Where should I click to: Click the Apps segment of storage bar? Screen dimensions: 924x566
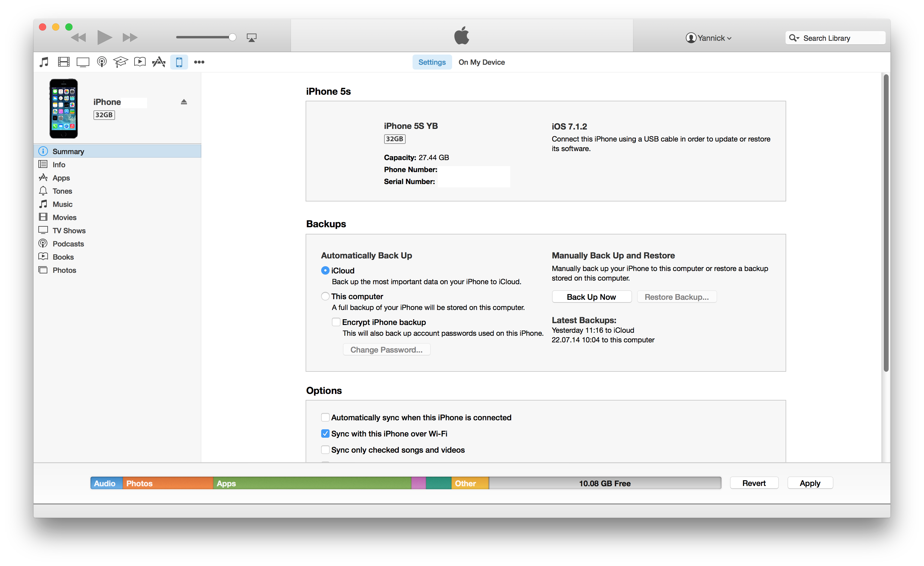click(312, 483)
